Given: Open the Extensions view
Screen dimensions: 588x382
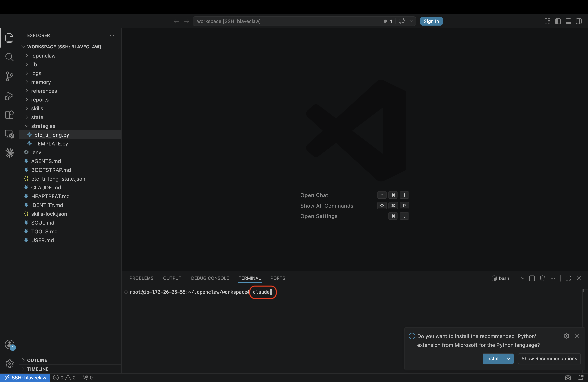Looking at the screenshot, I should click(9, 115).
